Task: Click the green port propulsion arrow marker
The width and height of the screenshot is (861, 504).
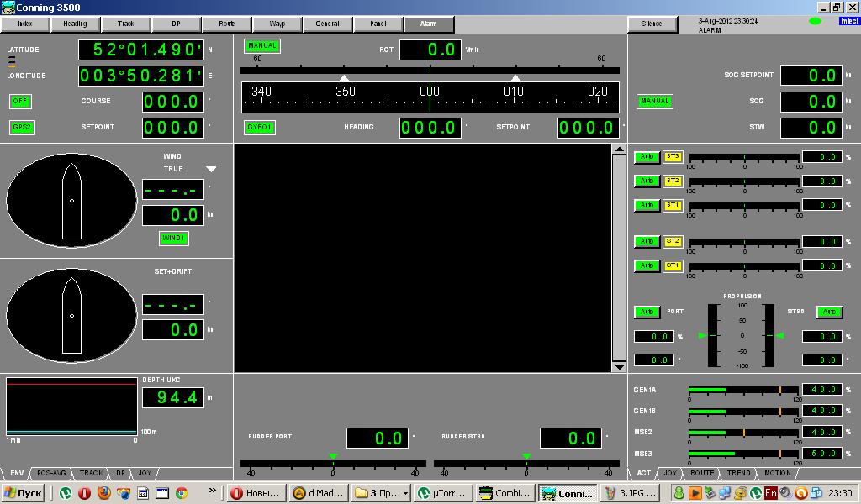Action: [x=703, y=336]
